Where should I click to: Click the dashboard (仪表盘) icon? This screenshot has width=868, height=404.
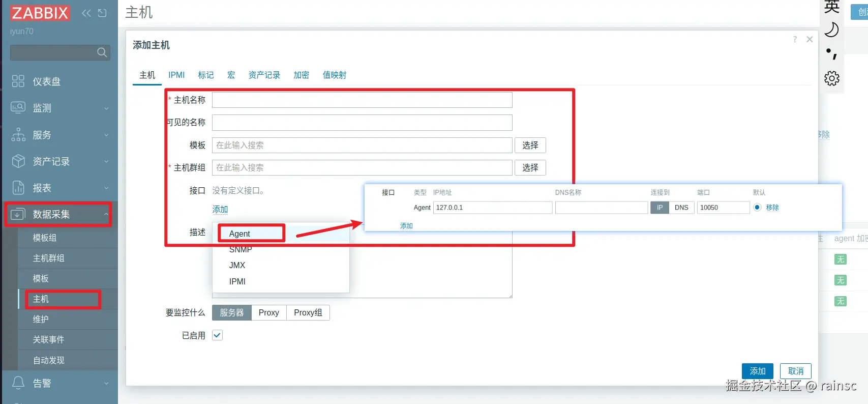[x=18, y=81]
